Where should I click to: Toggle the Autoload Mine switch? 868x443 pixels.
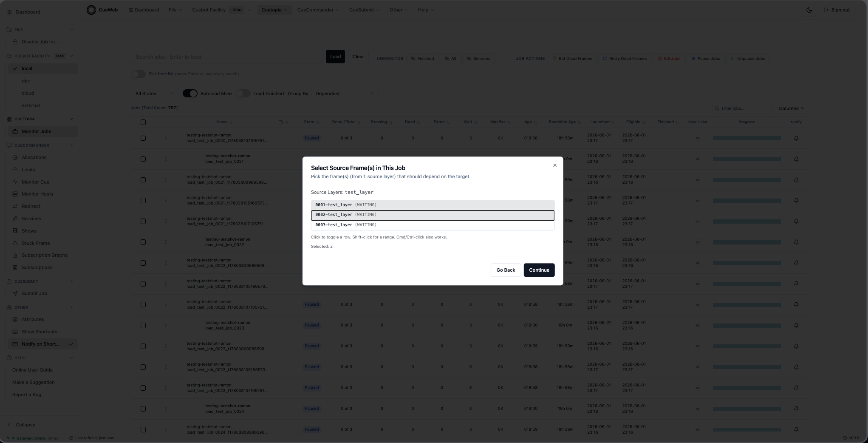[190, 94]
